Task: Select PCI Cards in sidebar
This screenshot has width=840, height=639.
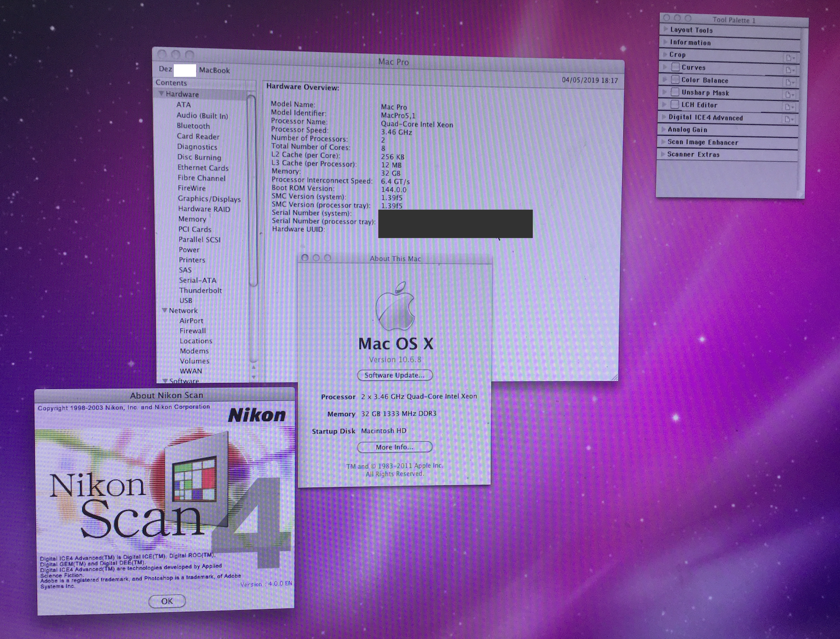Action: pos(195,229)
